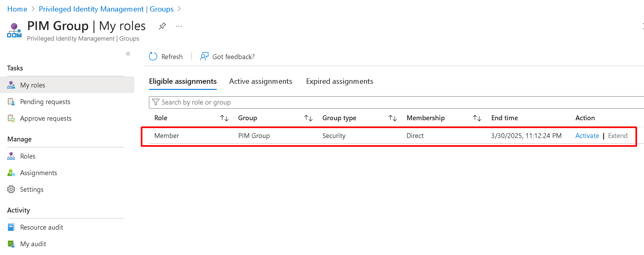Screen dimensions: 644x255
Task: Click the Refresh icon
Action: (153, 57)
